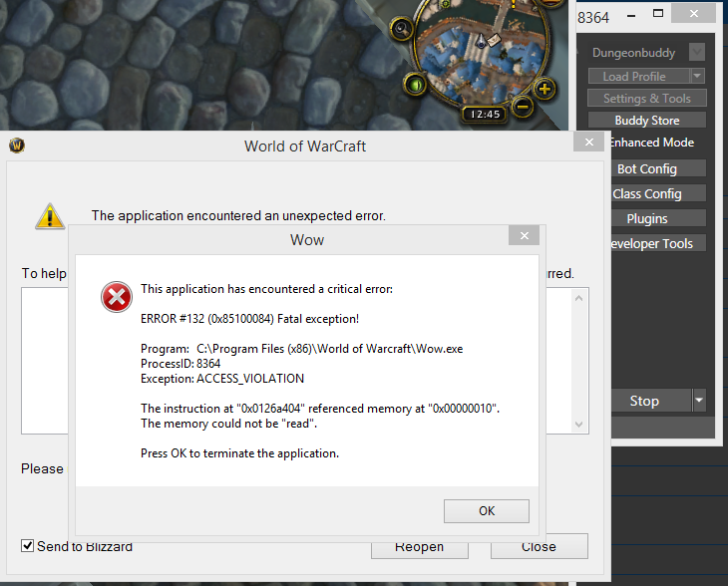Click the Reopen button
The width and height of the screenshot is (728, 586).
pos(419,547)
